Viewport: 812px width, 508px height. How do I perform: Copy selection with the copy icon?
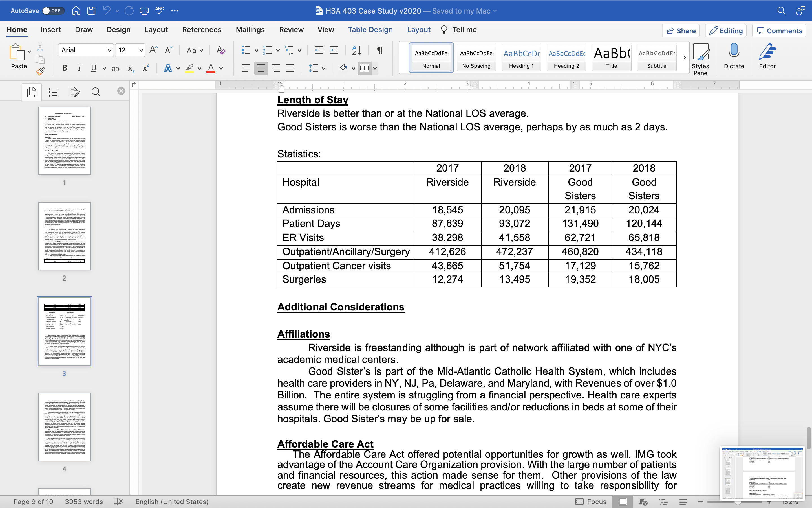click(40, 60)
